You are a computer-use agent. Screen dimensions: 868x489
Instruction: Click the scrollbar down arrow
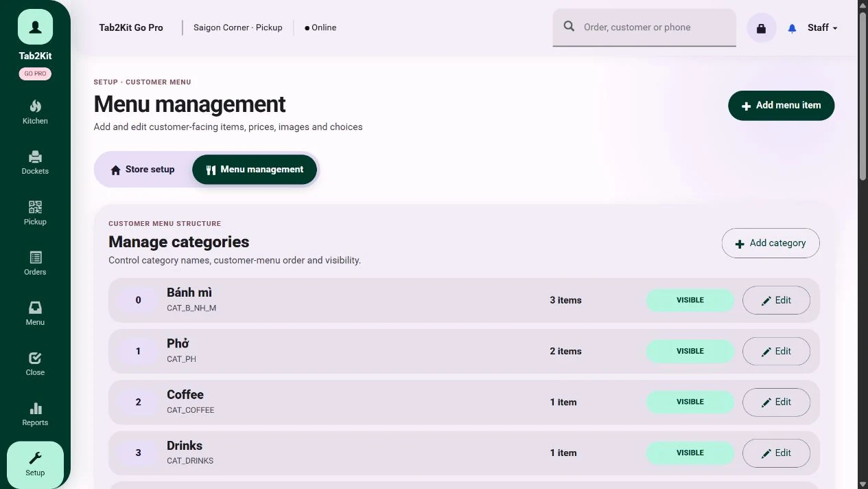pos(863,484)
